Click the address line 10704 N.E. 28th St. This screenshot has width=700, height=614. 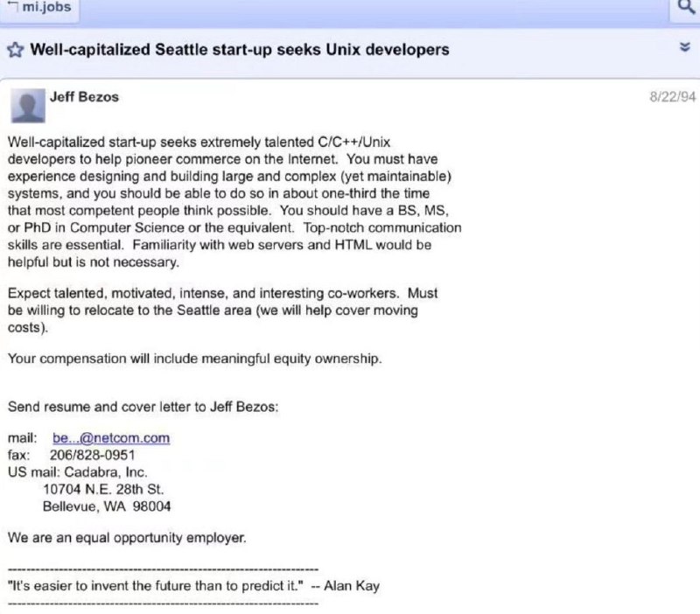pyautogui.click(x=103, y=490)
